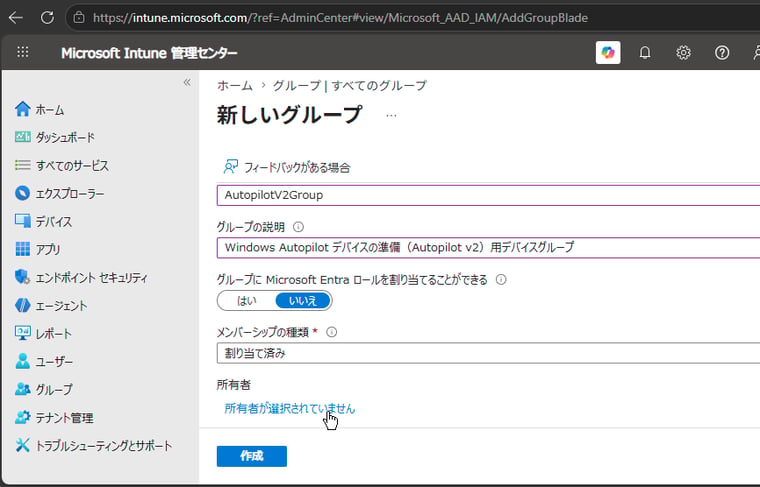
Task: Open ダッシュボード menu label
Action: 65,138
